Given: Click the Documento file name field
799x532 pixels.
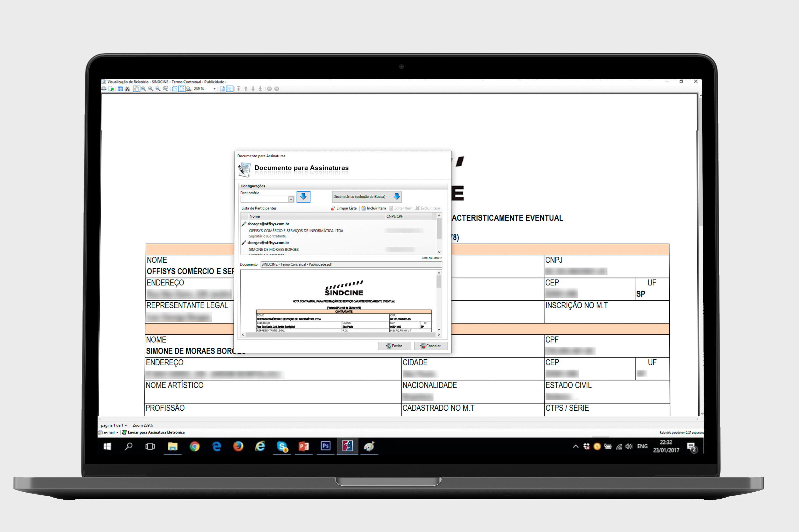Looking at the screenshot, I should pyautogui.click(x=351, y=264).
